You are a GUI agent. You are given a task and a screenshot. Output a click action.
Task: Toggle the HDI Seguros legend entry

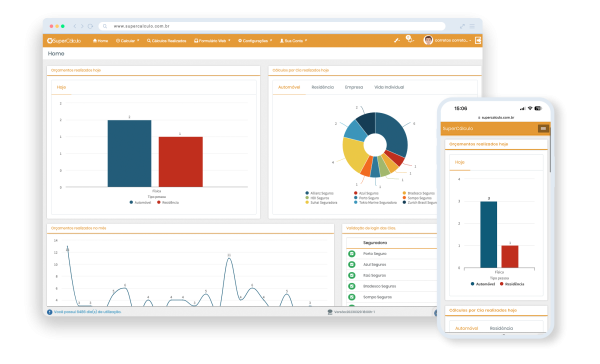317,198
